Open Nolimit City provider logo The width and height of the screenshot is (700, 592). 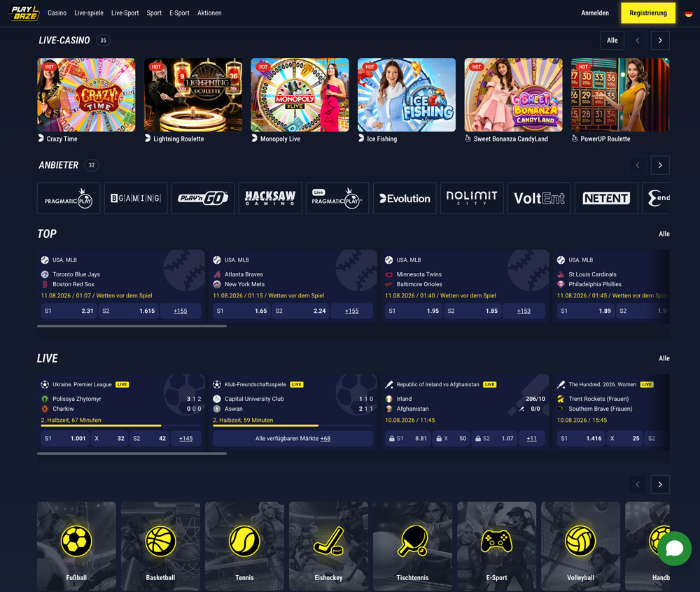click(471, 198)
